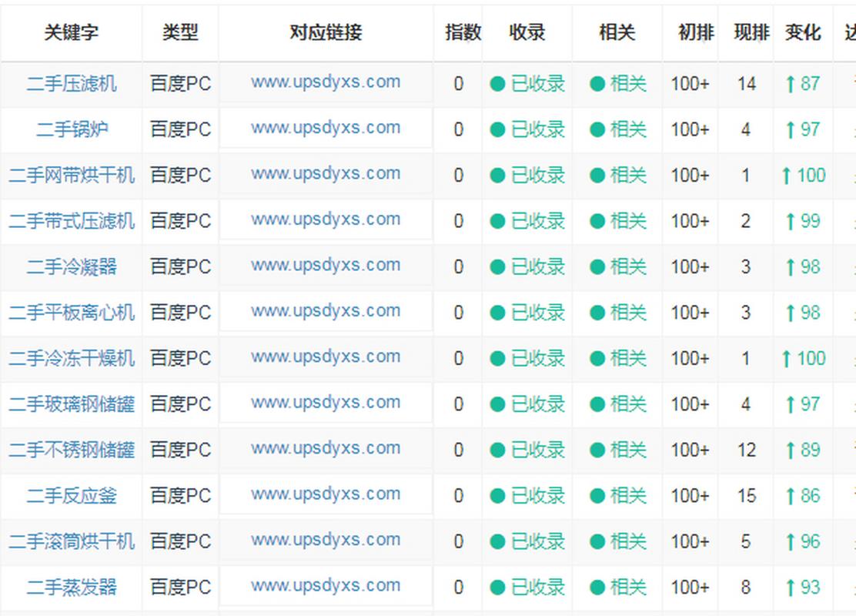The width and height of the screenshot is (856, 616).
Task: Click the URL in the 二手滚筒烘干机 row
Action: [x=326, y=541]
